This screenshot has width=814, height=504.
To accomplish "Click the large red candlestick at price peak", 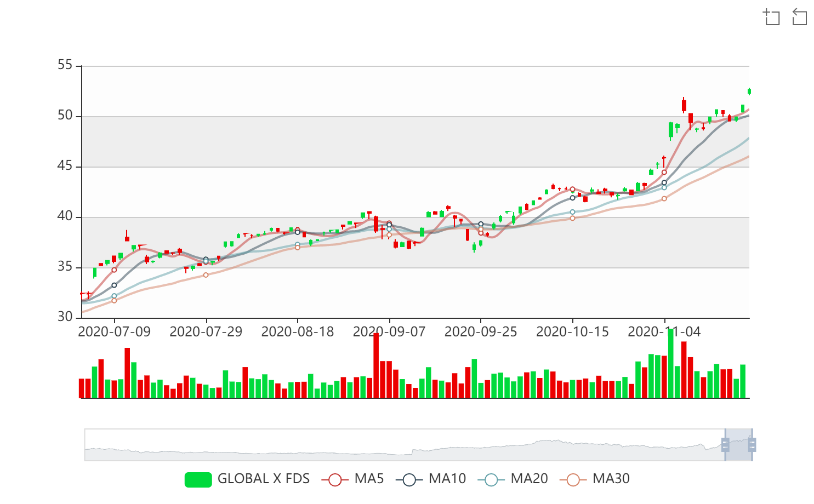I will [684, 105].
